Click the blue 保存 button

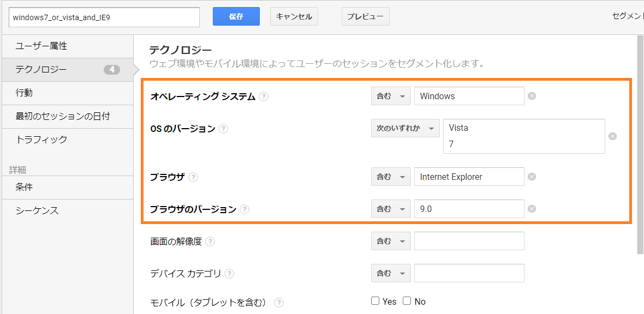click(236, 16)
